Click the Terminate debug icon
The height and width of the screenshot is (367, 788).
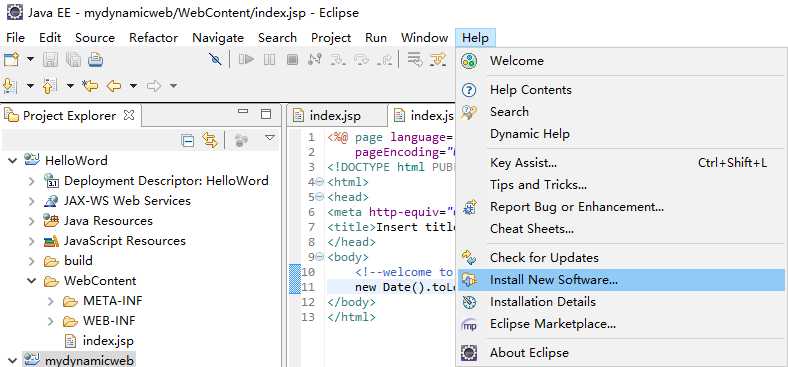click(x=292, y=60)
